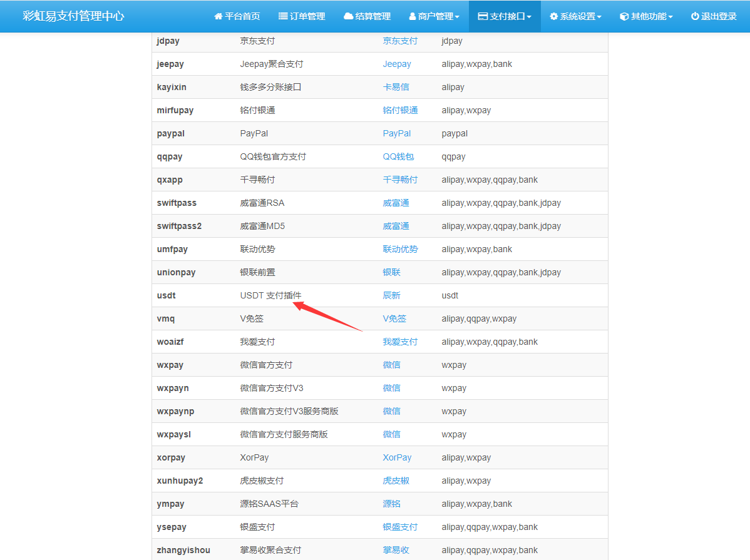This screenshot has width=750, height=560.
Task: Click the 辰新 link in usdt row
Action: tap(391, 295)
